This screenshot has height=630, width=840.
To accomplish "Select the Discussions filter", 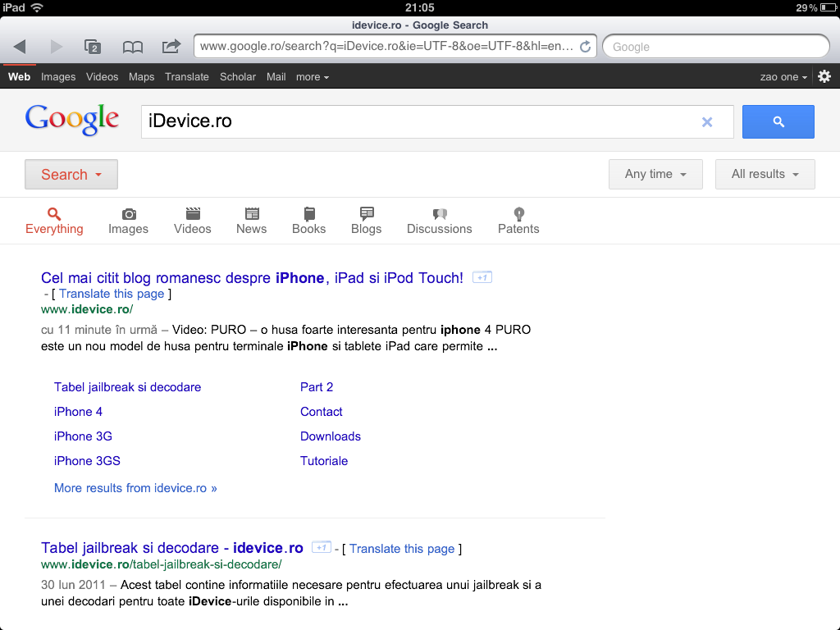I will [440, 221].
